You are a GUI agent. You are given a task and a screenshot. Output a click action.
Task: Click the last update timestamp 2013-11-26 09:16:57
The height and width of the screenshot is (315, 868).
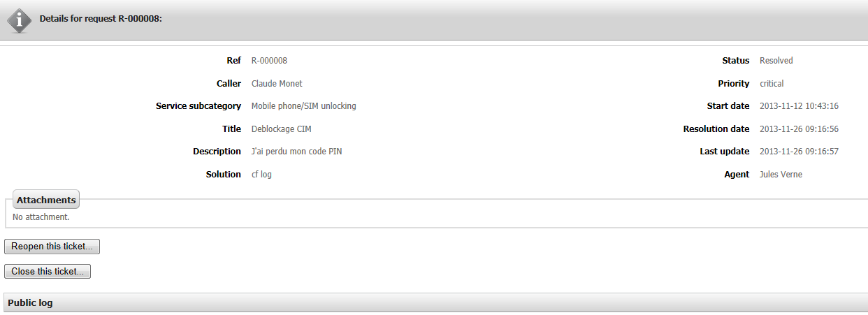pos(799,152)
